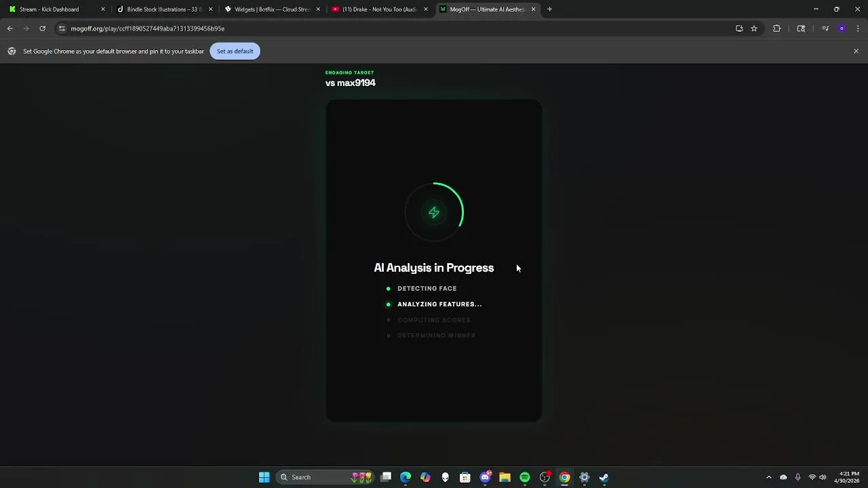This screenshot has height=488, width=868.
Task: Open Discord from the taskbar
Action: (x=486, y=477)
